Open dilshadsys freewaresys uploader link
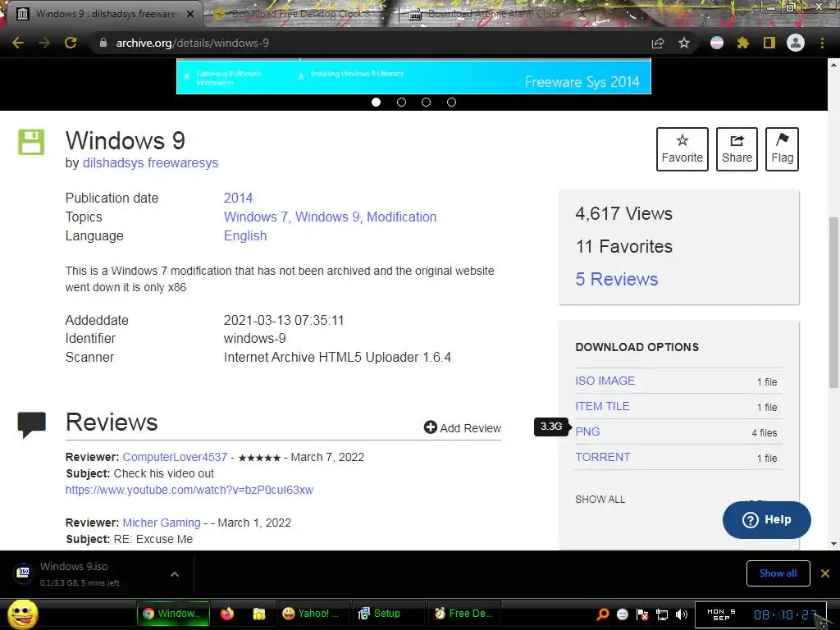 (151, 163)
